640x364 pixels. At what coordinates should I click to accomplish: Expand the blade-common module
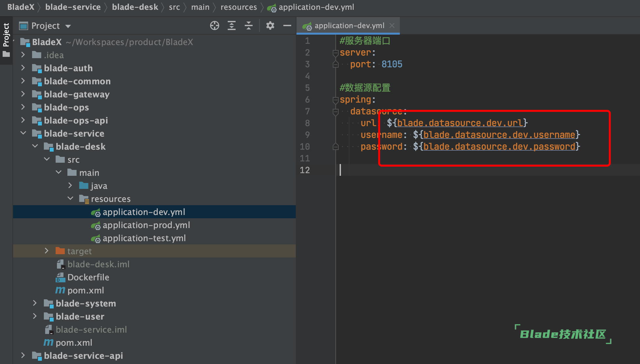pos(23,81)
